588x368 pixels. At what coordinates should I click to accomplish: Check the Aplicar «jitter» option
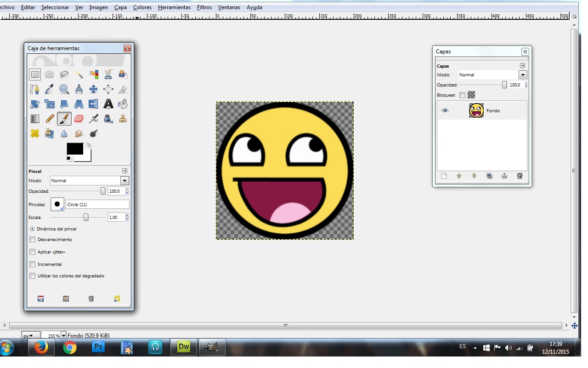pos(32,252)
